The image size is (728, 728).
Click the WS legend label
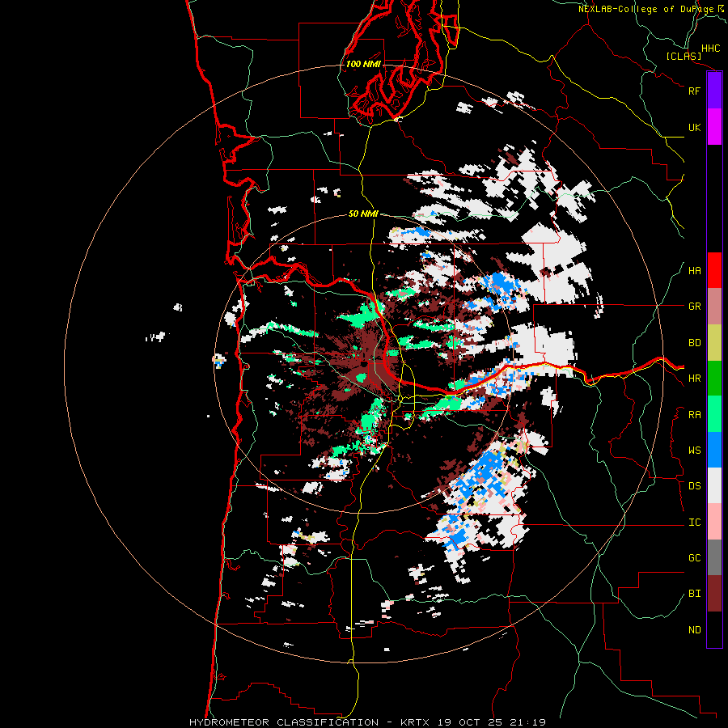(x=694, y=451)
